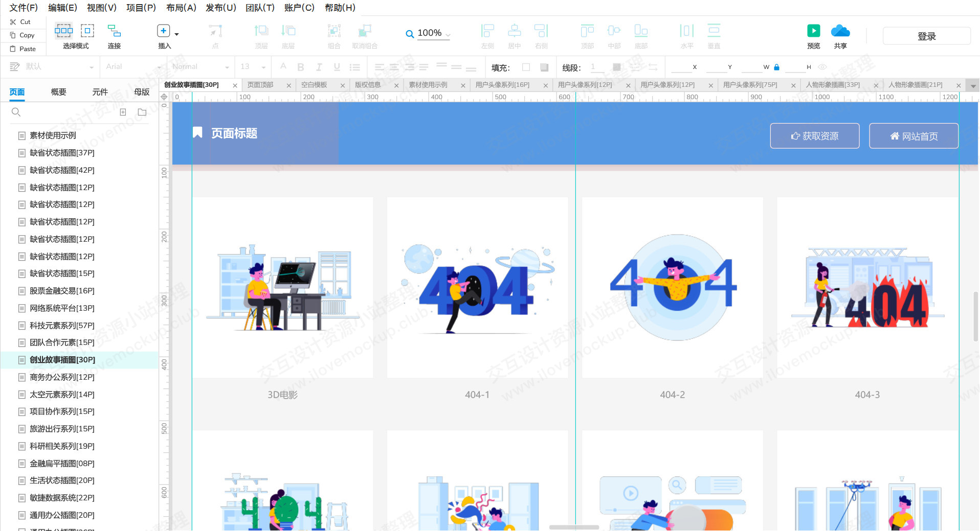Click the 登录 button
980x531 pixels.
pos(926,36)
